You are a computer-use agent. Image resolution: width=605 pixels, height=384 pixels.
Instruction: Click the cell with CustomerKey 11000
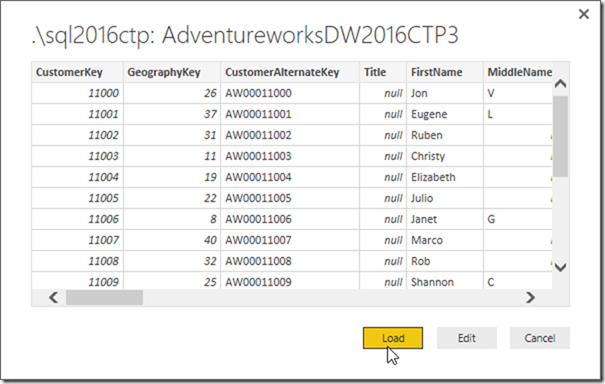tap(78, 93)
